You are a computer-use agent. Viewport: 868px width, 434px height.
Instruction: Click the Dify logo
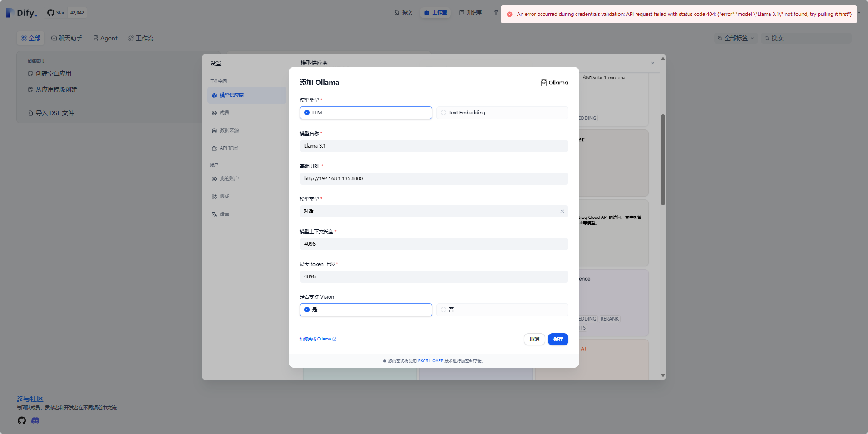[22, 13]
